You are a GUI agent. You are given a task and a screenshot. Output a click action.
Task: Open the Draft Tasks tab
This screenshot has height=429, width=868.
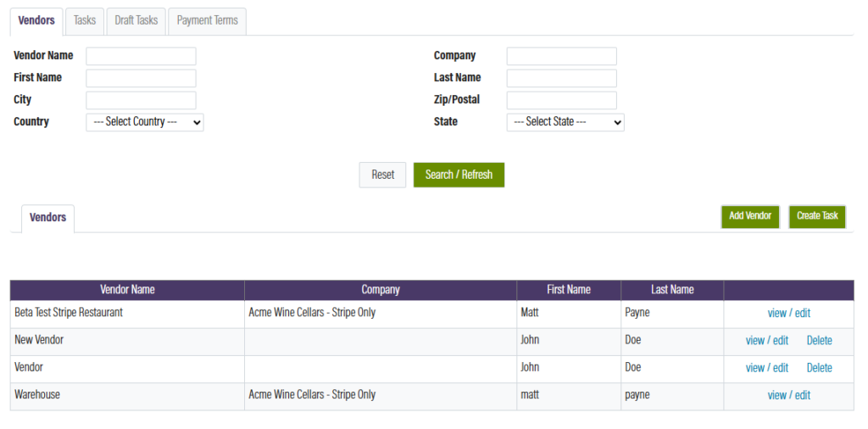(x=136, y=20)
